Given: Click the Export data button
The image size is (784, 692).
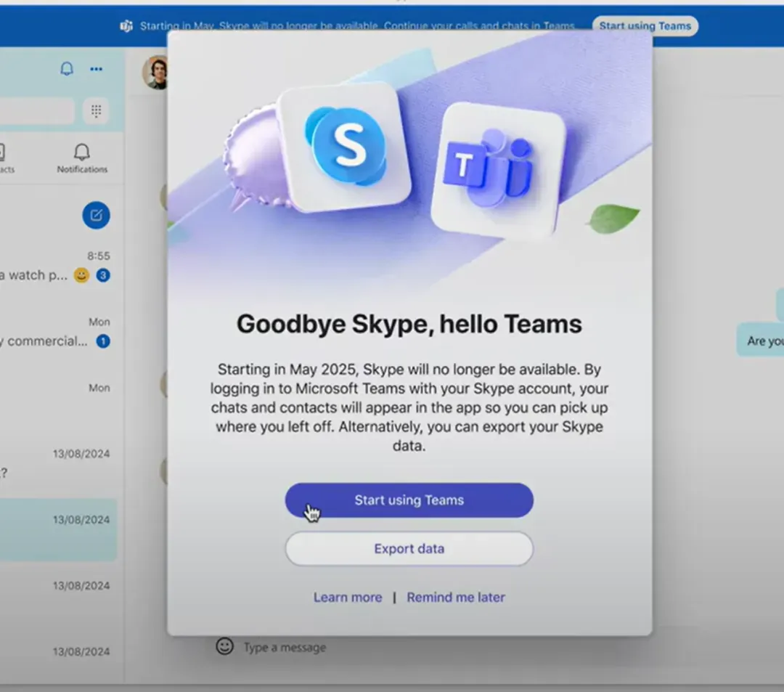Looking at the screenshot, I should tap(409, 548).
